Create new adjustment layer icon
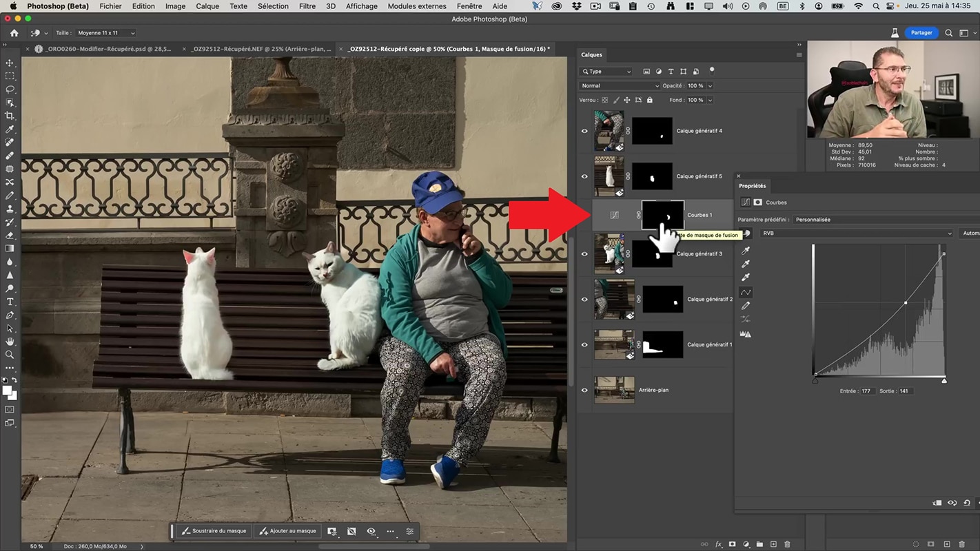This screenshot has height=551, width=980. tap(746, 544)
